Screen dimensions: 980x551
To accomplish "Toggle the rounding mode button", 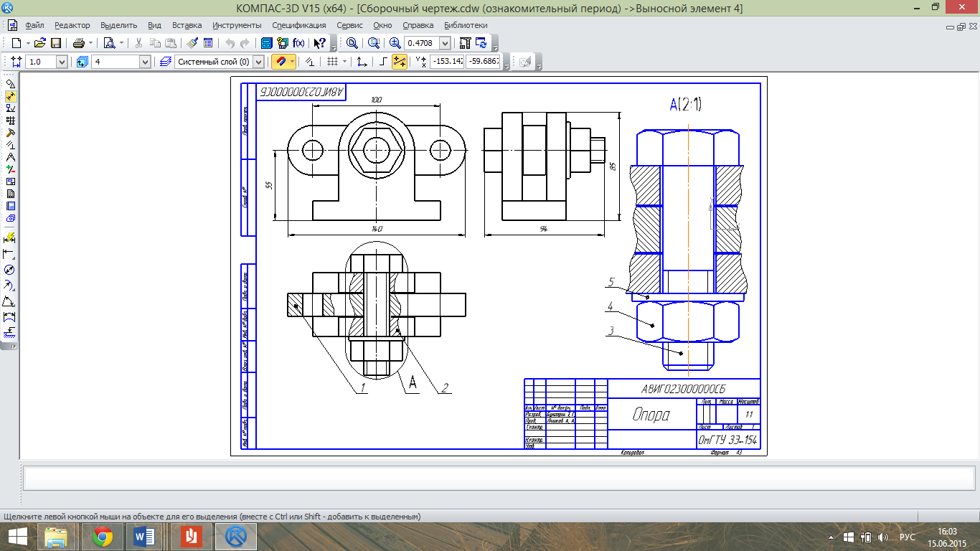I will click(383, 62).
